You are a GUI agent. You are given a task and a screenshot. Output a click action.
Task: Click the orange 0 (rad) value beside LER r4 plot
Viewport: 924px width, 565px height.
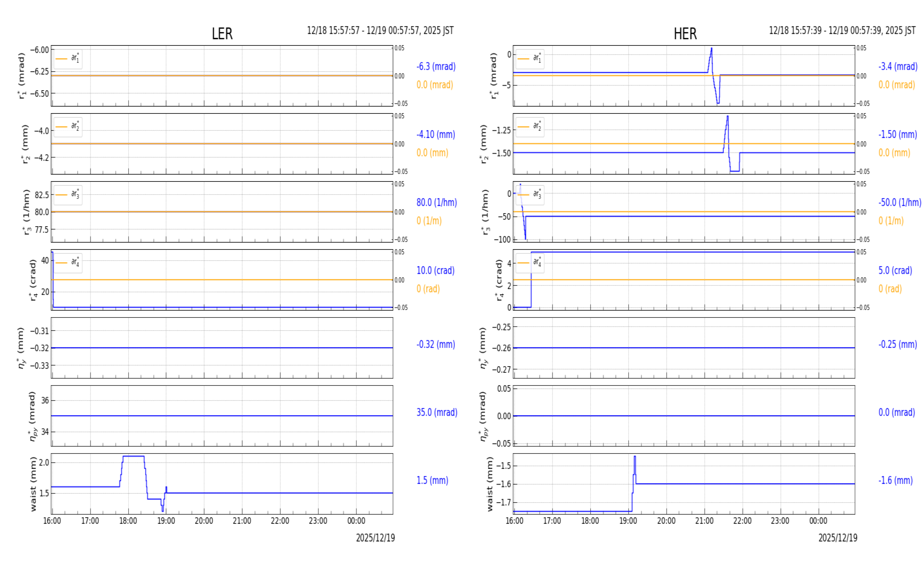pos(428,289)
